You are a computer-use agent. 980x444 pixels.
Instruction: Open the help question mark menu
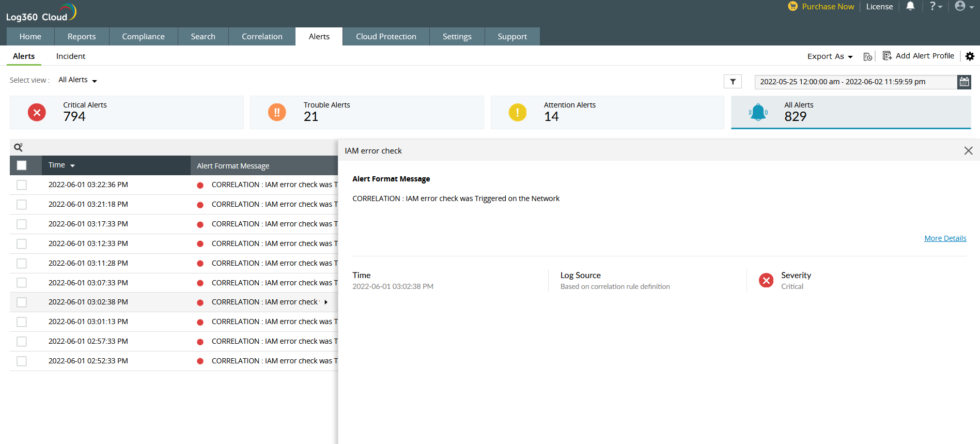pyautogui.click(x=936, y=6)
